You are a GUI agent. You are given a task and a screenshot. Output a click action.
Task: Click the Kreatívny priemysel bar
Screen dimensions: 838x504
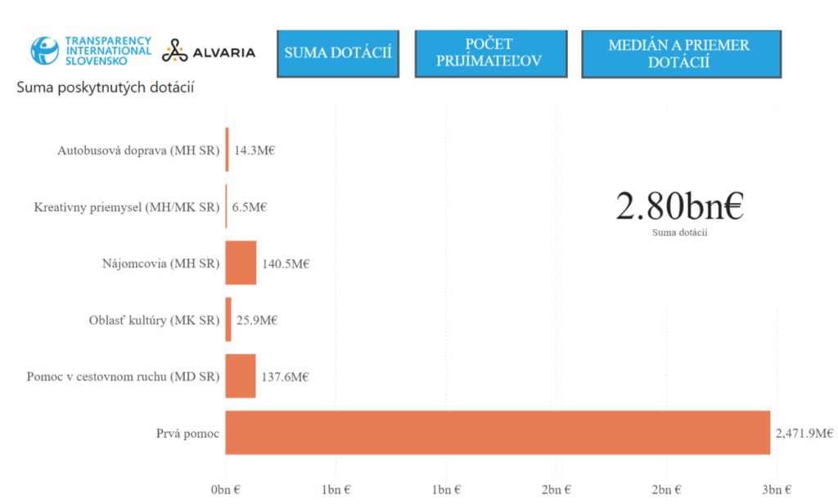coord(227,206)
